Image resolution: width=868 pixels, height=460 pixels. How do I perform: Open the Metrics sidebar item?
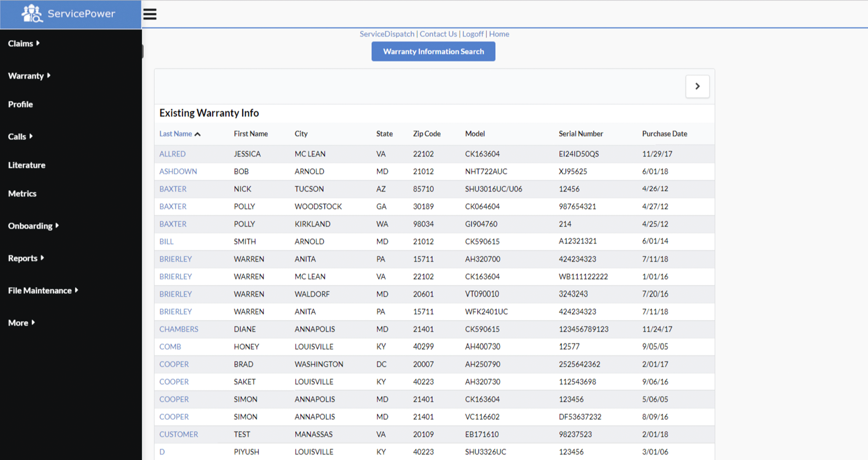click(x=22, y=193)
